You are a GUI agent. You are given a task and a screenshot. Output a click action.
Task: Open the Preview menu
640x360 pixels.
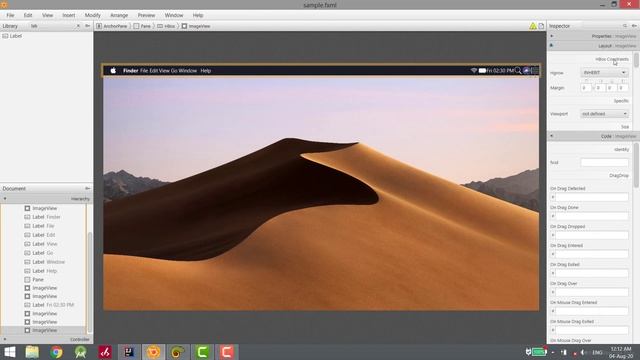146,15
